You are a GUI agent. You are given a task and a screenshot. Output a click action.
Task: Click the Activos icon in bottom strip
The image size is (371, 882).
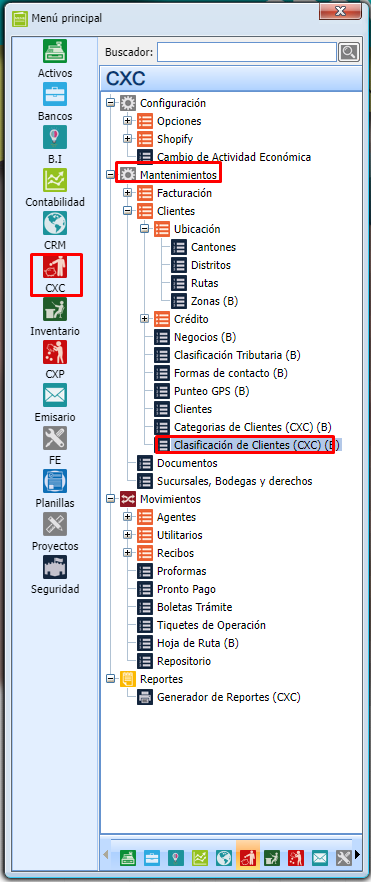[127, 857]
